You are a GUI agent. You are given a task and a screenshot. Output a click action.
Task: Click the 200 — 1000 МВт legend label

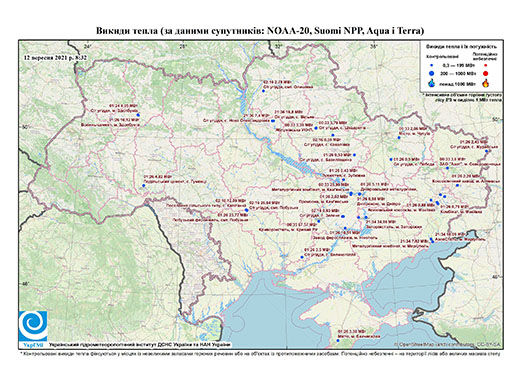click(459, 73)
